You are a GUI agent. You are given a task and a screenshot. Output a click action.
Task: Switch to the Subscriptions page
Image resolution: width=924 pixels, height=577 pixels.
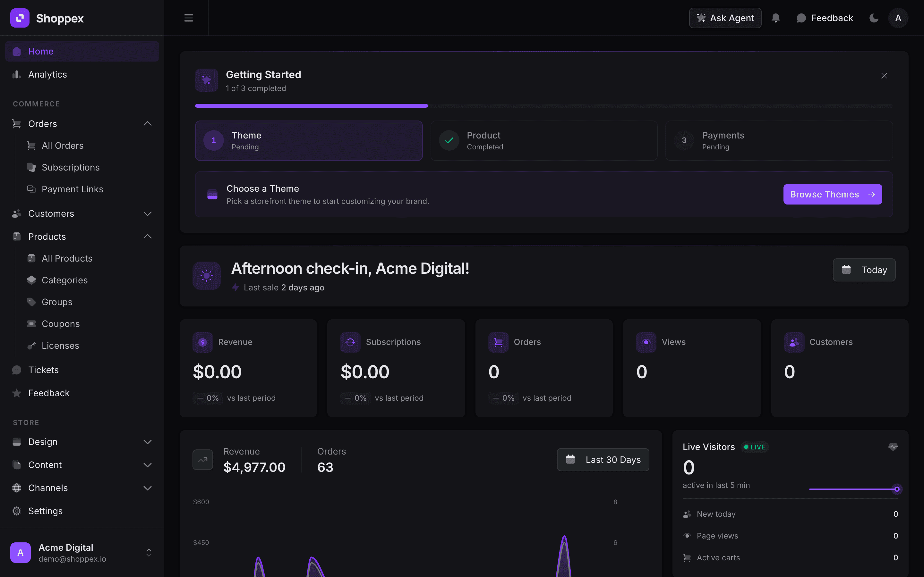tap(70, 167)
